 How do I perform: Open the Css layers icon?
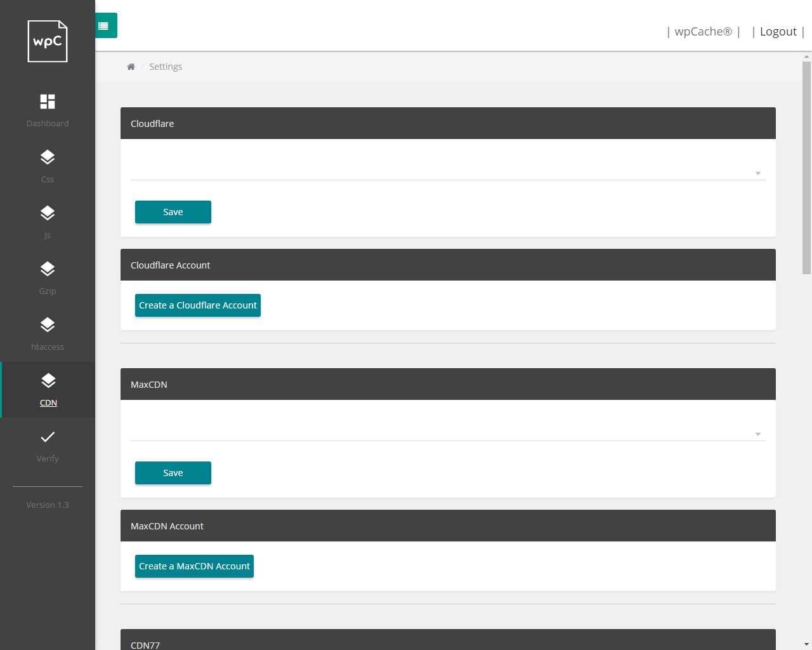coord(48,157)
